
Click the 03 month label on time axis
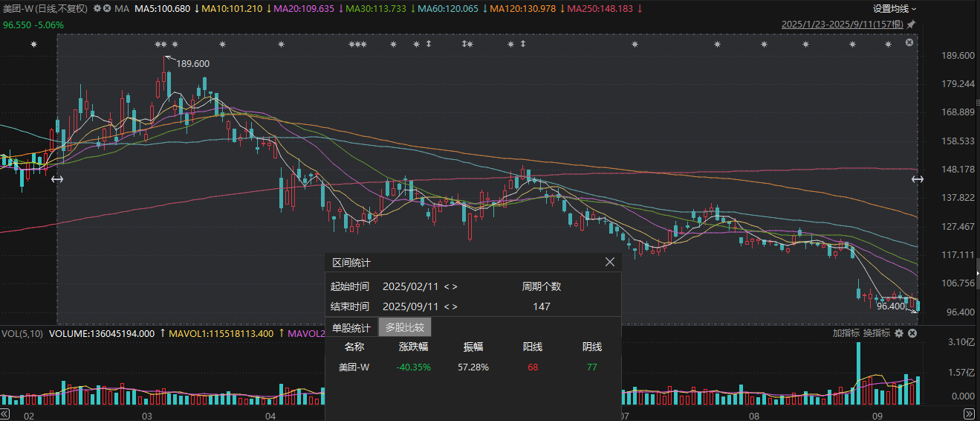pyautogui.click(x=146, y=416)
